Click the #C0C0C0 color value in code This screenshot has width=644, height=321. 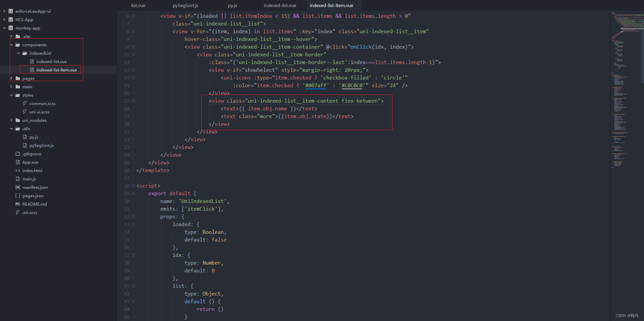[x=352, y=86]
